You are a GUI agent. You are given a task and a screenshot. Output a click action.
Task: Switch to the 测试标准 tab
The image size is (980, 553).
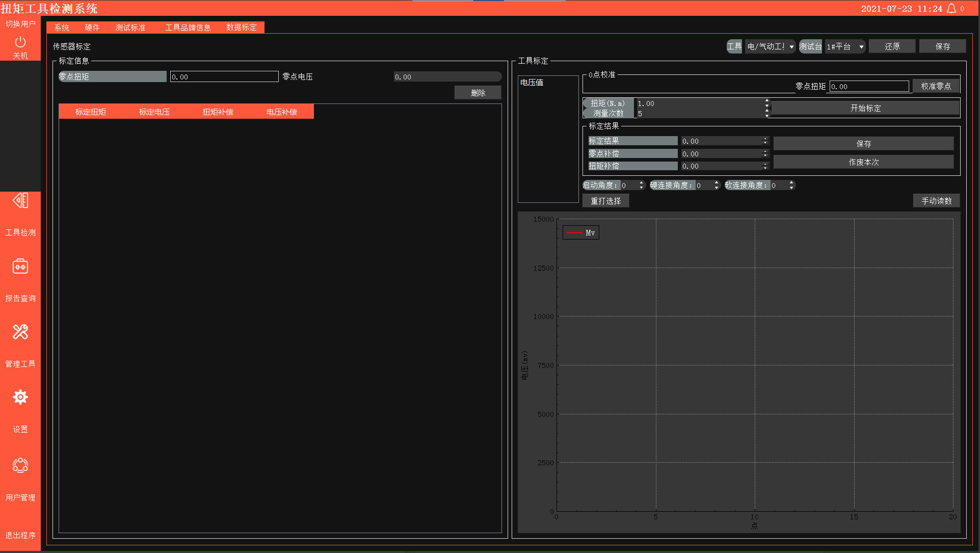[x=130, y=28]
